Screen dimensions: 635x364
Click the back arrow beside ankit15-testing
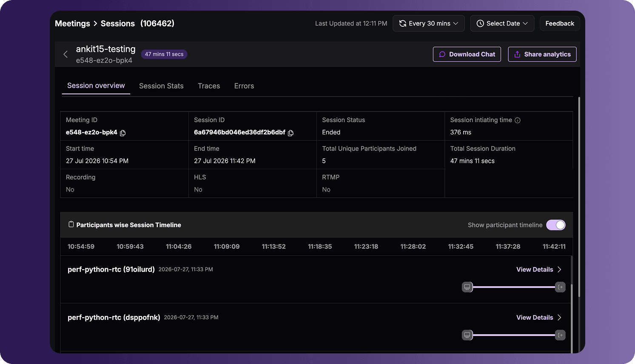point(65,54)
